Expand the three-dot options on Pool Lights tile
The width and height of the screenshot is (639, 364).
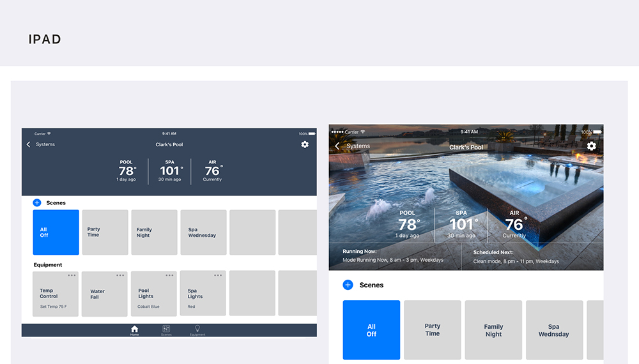pos(169,275)
